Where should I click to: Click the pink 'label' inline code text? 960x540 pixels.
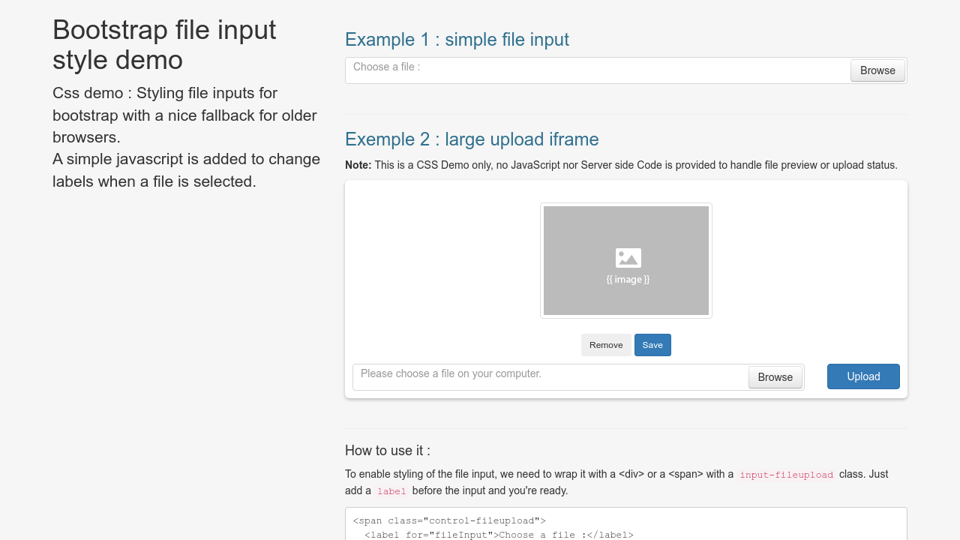pos(391,492)
